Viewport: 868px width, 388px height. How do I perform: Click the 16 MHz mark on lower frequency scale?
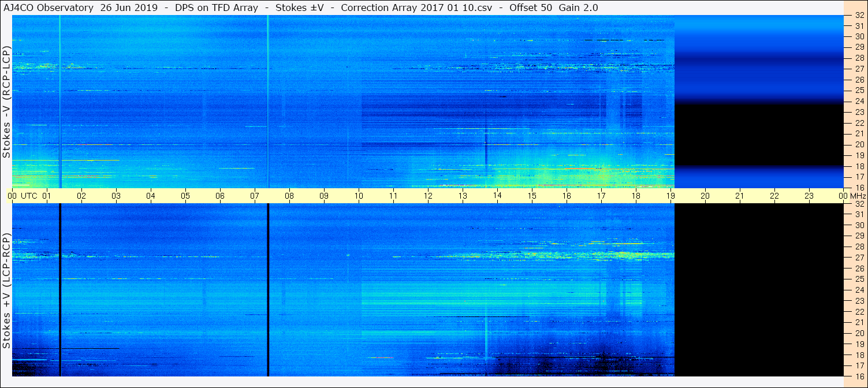(859, 376)
